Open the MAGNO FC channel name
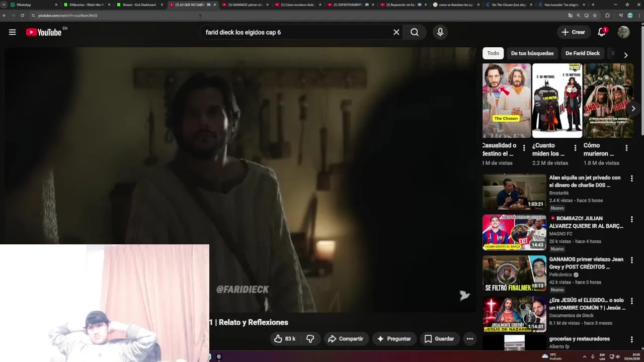Viewport: 644px width, 362px height. click(561, 234)
